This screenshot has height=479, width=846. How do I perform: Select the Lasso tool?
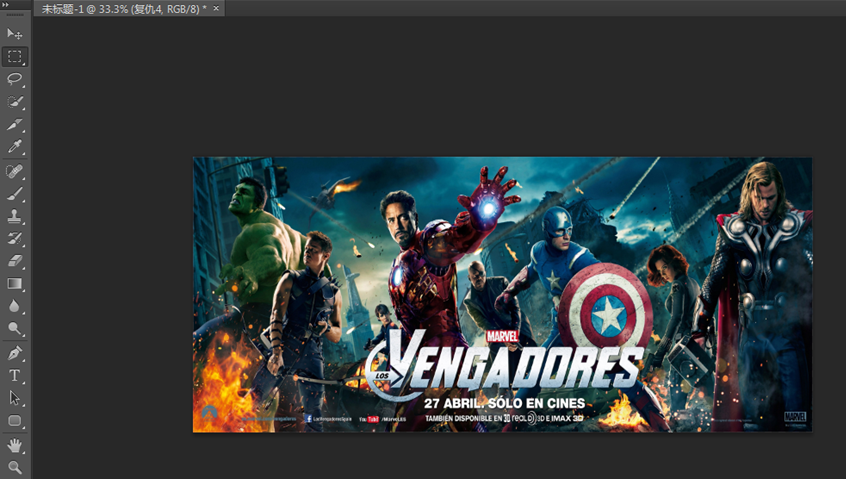[x=15, y=79]
